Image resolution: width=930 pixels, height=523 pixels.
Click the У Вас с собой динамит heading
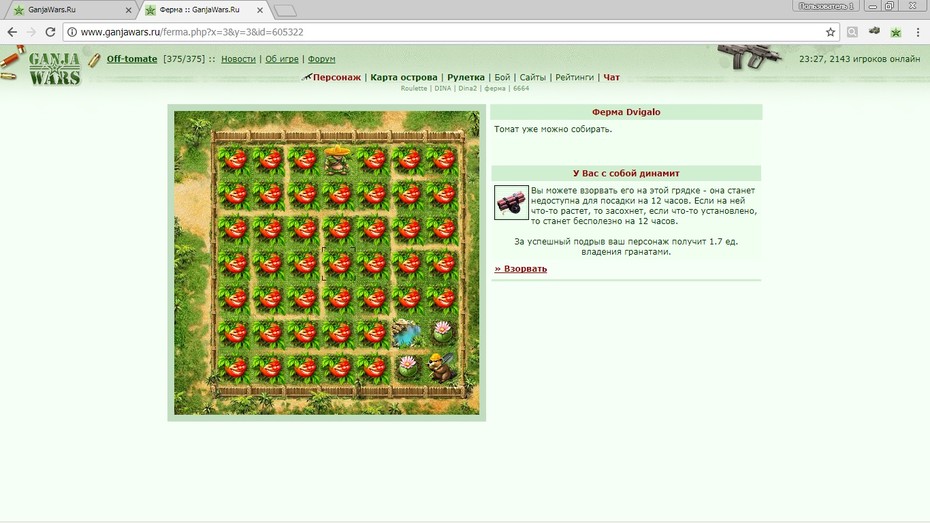pos(626,173)
